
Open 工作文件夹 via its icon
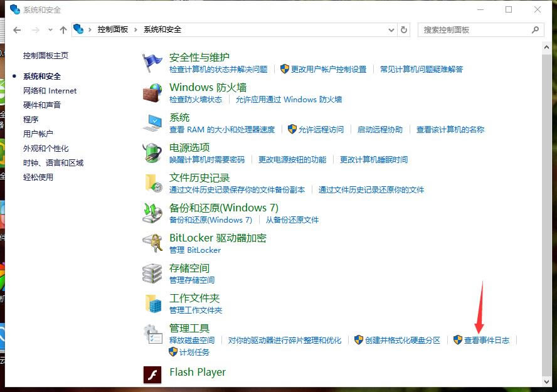coord(152,302)
